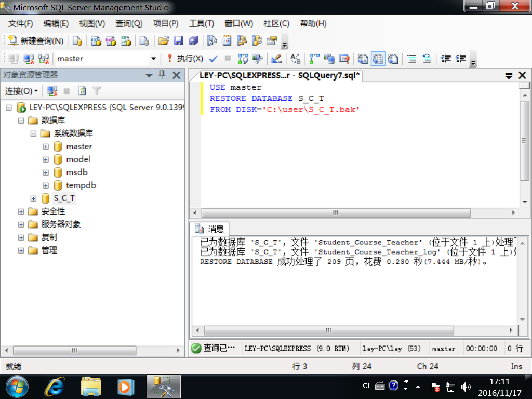The height and width of the screenshot is (399, 532).
Task: Toggle Results to File mode
Action: pos(393,59)
